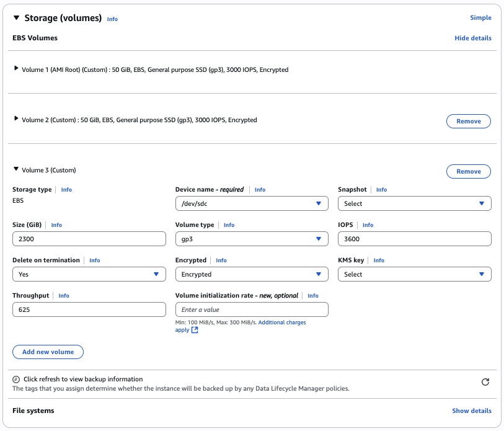Open the Snapshot select dropdown
This screenshot has width=504, height=431.
(414, 203)
